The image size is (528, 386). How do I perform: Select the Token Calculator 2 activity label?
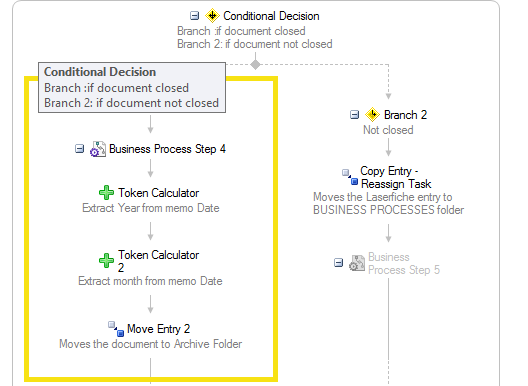(158, 261)
